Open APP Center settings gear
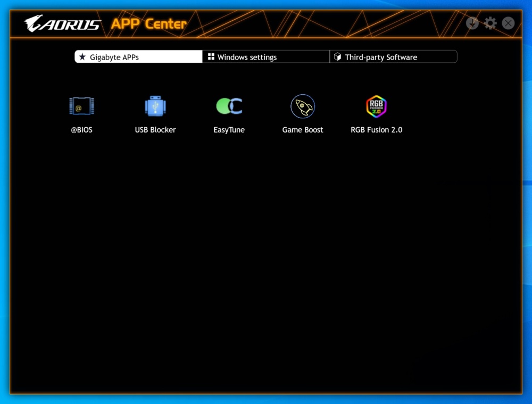The height and width of the screenshot is (404, 532). 490,23
